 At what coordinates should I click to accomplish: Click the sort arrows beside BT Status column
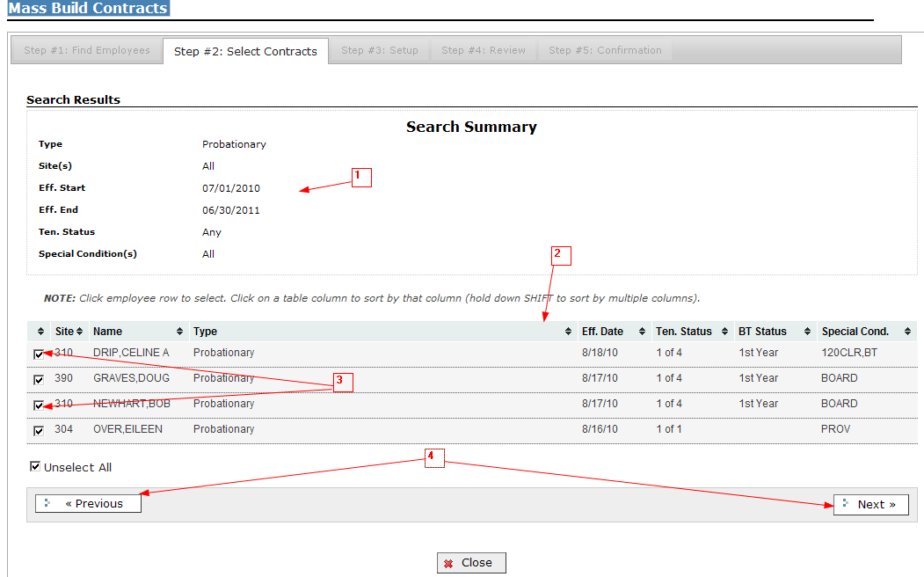pyautogui.click(x=809, y=332)
